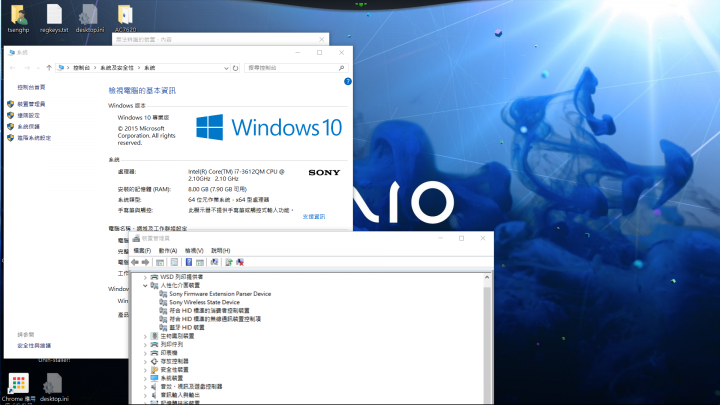The image size is (720, 405).
Task: Click 系統及安全性 breadcrumb in address bar
Action: point(117,68)
